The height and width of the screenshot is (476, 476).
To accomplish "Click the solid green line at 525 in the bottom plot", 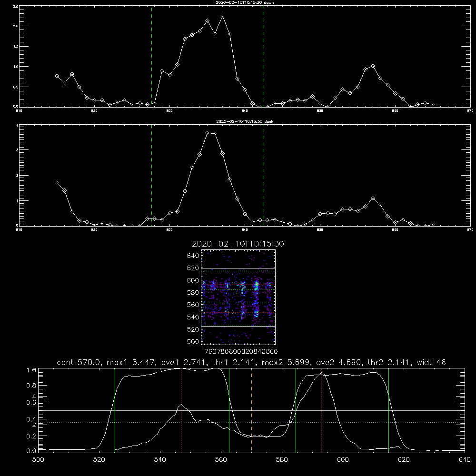I will pos(115,410).
